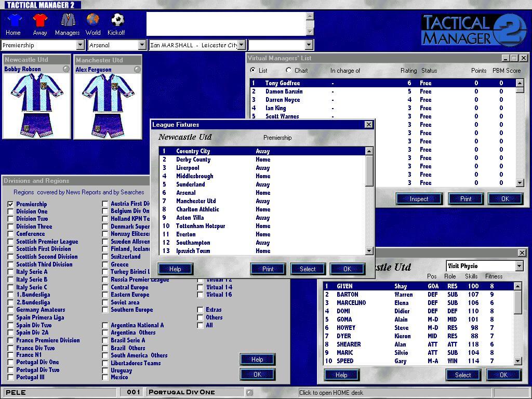The height and width of the screenshot is (399, 532).
Task: Close the League Fixtures dialog
Action: coord(369,125)
